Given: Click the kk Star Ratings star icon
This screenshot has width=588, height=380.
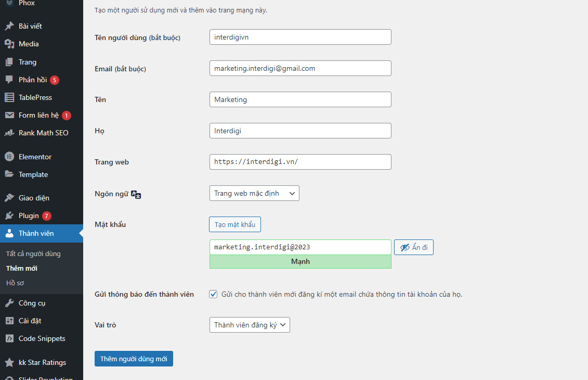Looking at the screenshot, I should [x=9, y=362].
